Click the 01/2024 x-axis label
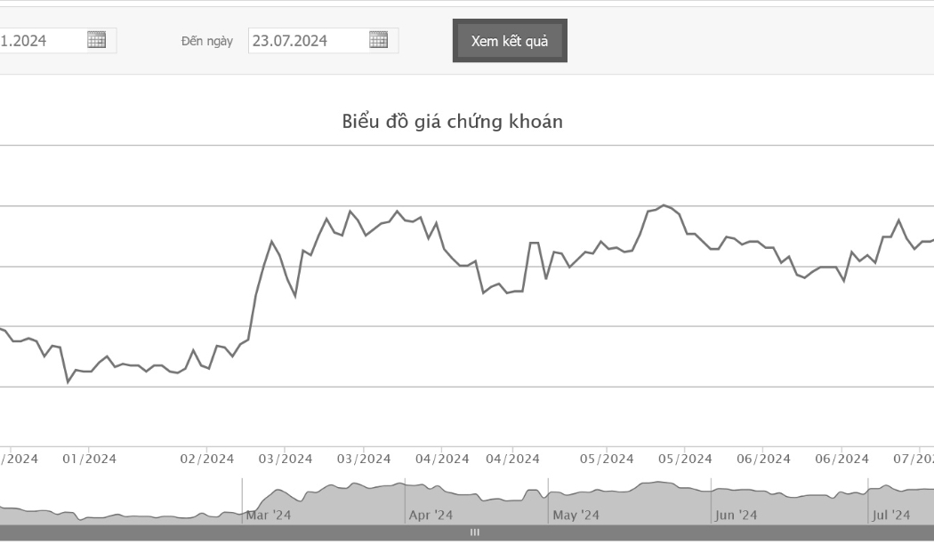The image size is (934, 560). tap(89, 459)
